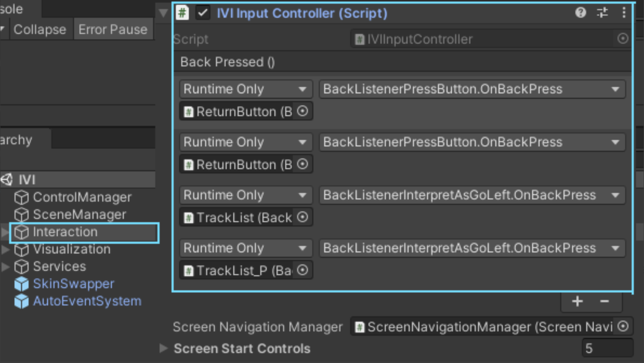Image resolution: width=644 pixels, height=363 pixels.
Task: Collapse the IVI Input Controller component
Action: pyautogui.click(x=163, y=13)
